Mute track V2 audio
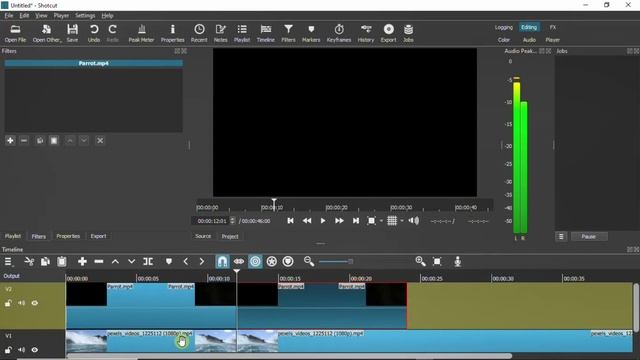Viewport: 640px width, 360px height. click(21, 303)
